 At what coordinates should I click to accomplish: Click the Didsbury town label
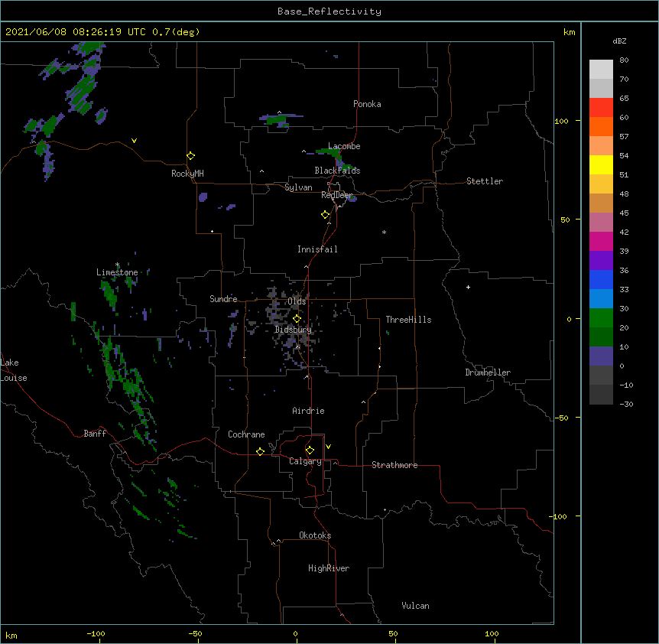pos(293,330)
